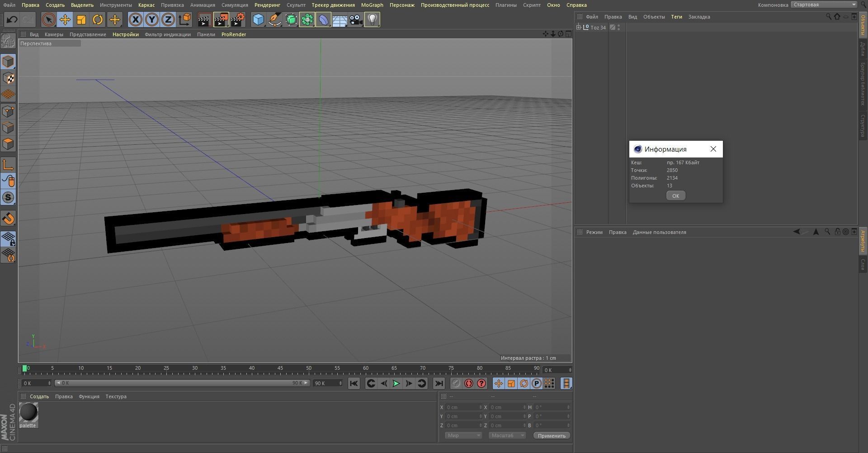The height and width of the screenshot is (453, 868).
Task: Toggle the Y axis lock
Action: [x=152, y=19]
